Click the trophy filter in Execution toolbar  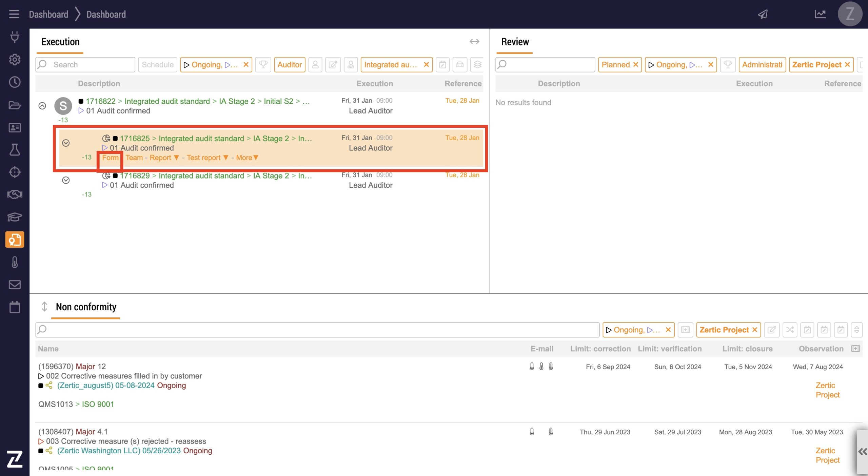pyautogui.click(x=263, y=64)
